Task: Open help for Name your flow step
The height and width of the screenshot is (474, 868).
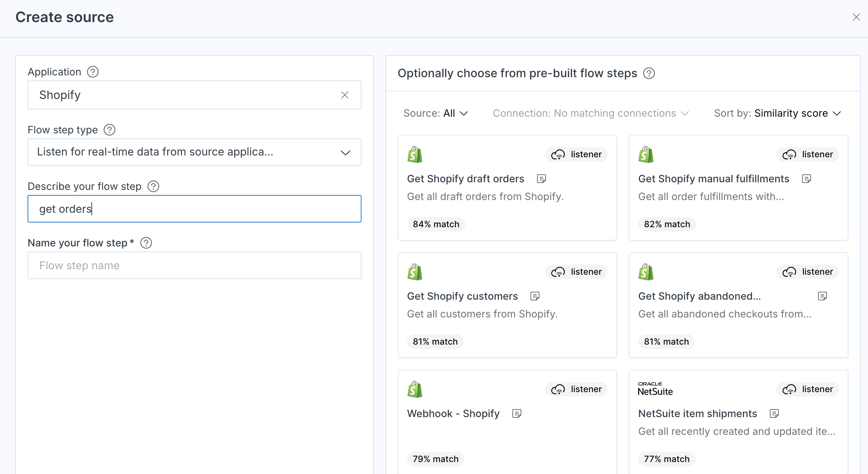Action: [146, 243]
